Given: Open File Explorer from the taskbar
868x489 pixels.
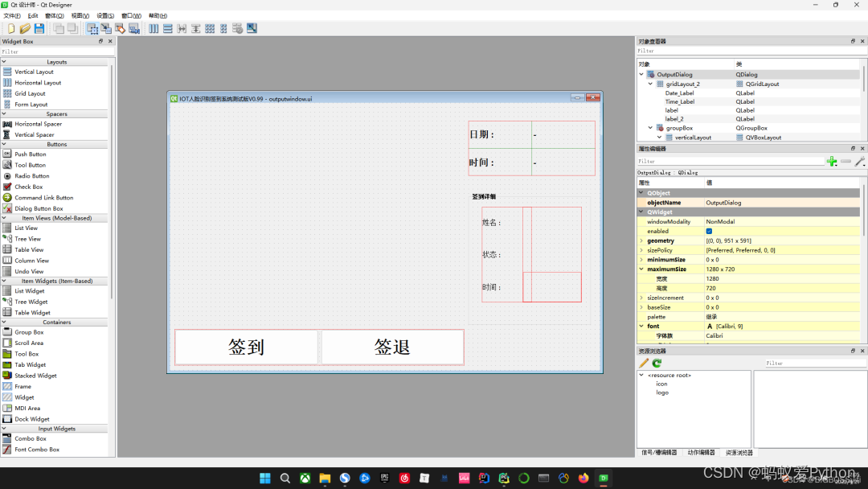Looking at the screenshot, I should [325, 478].
